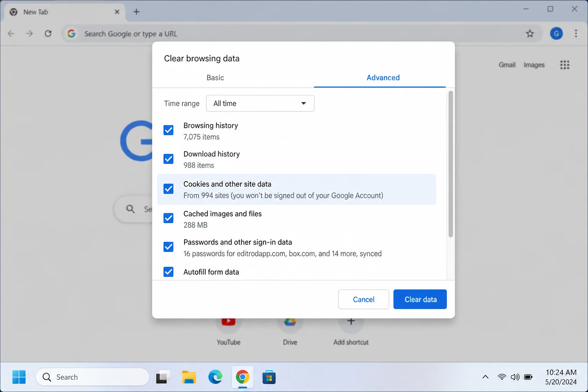588x392 pixels.
Task: Open the Wi-Fi network settings icon
Action: coord(502,377)
